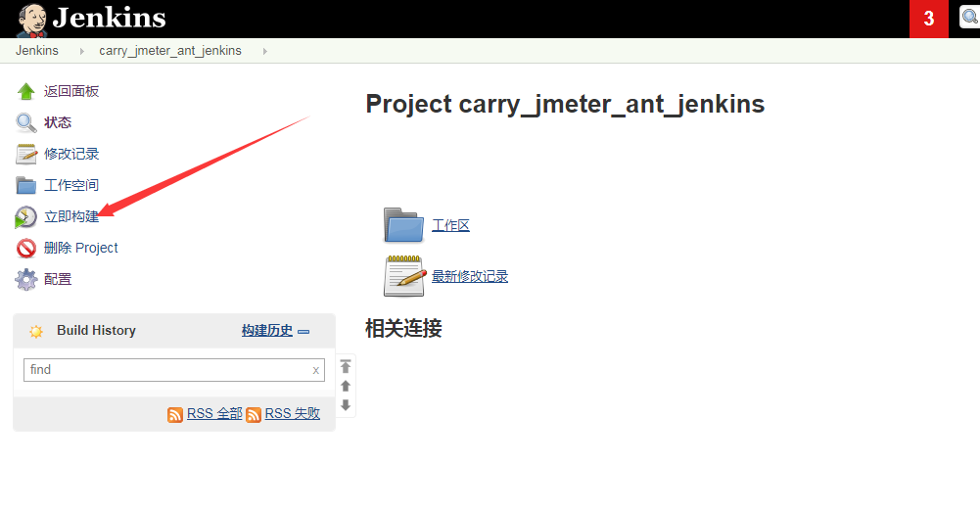
Task: Click the green up arrow icon for 返回面板
Action: 26,91
